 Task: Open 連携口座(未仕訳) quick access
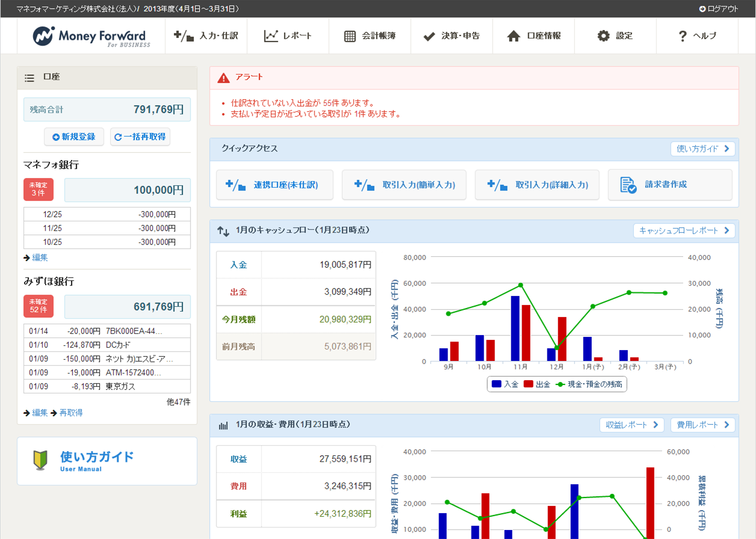point(274,185)
